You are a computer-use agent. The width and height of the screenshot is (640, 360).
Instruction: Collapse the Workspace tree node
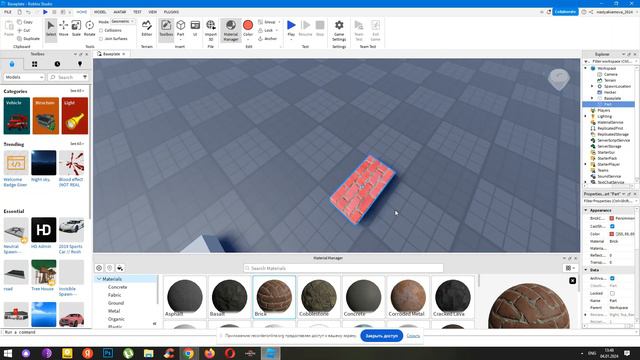click(x=586, y=68)
